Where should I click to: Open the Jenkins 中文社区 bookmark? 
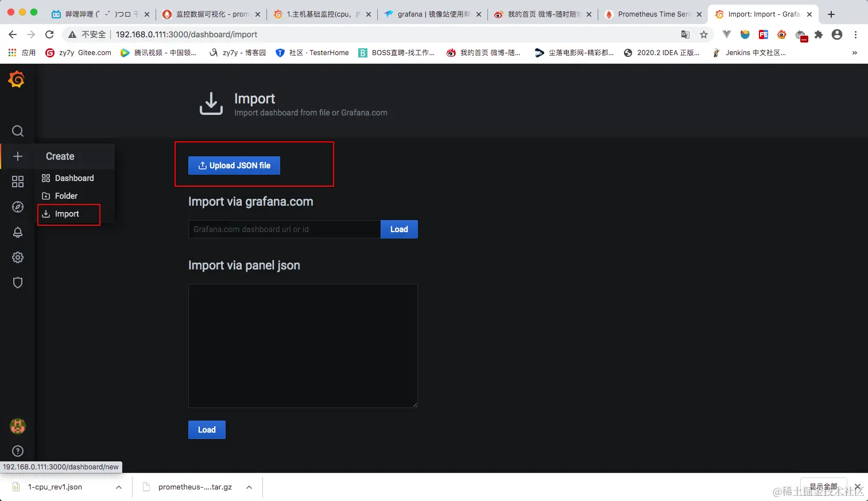click(749, 53)
